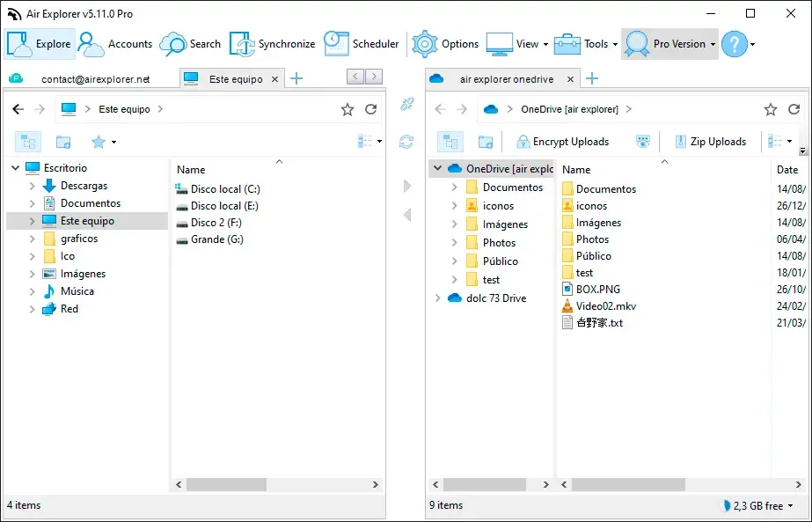Go back in left pane
The width and height of the screenshot is (812, 522).
click(18, 109)
